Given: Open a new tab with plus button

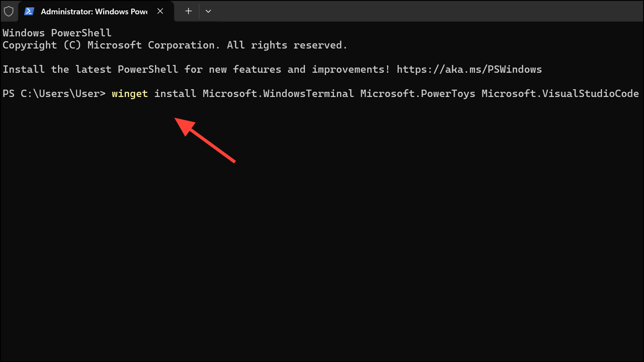Looking at the screenshot, I should [x=188, y=11].
